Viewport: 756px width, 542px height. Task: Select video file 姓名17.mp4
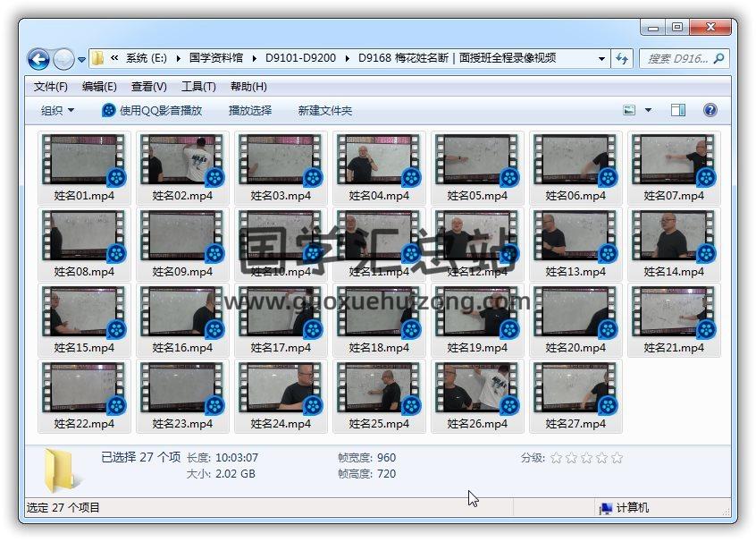click(281, 320)
